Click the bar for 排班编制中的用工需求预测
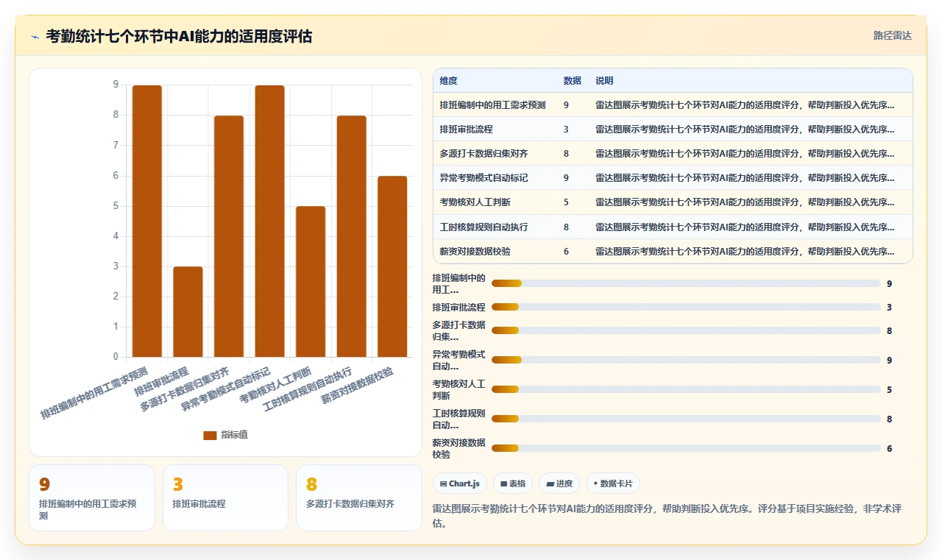 (147, 221)
